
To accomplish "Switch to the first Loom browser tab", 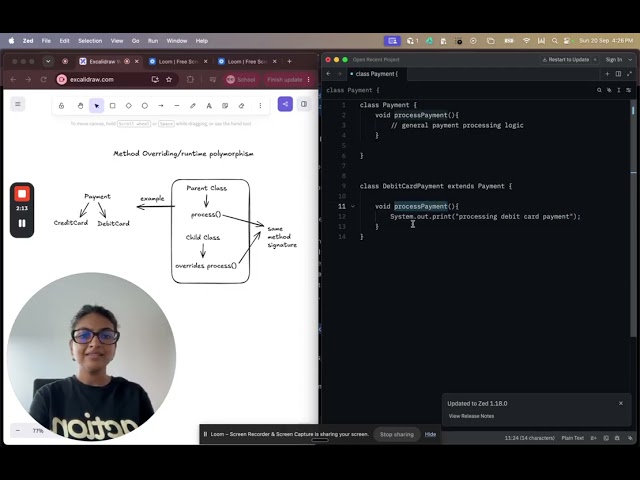I will point(178,62).
